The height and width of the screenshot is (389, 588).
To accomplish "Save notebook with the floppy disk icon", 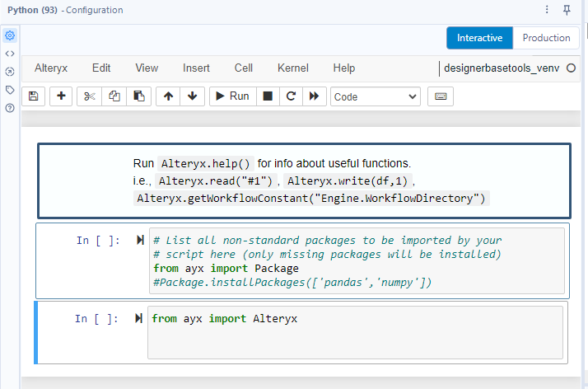I will (34, 96).
